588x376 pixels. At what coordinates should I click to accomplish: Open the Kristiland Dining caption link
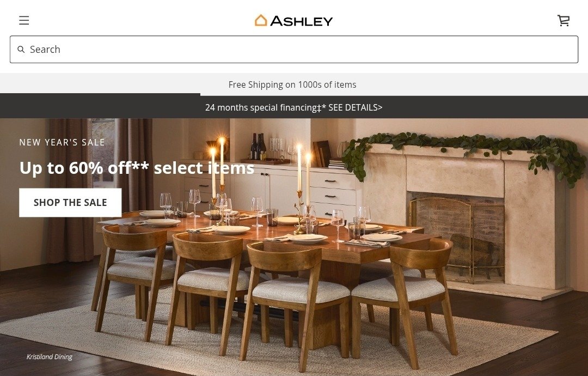coord(50,357)
